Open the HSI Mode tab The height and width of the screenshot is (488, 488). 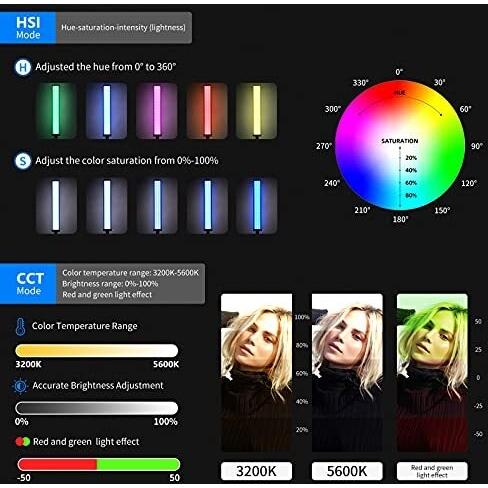pos(28,28)
